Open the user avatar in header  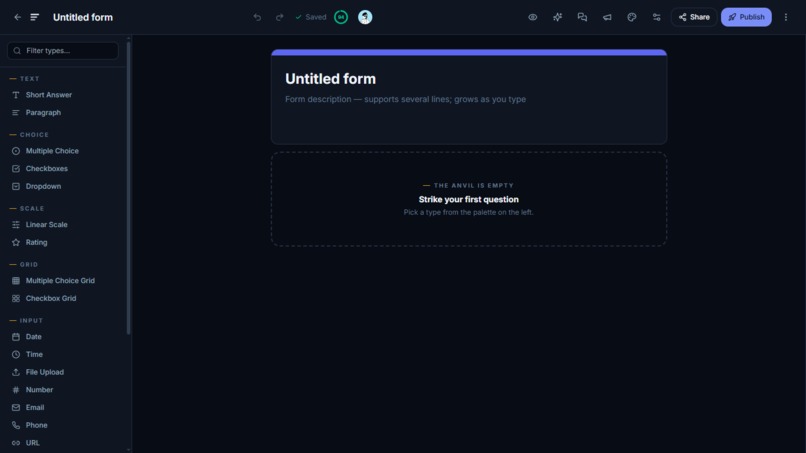(365, 17)
